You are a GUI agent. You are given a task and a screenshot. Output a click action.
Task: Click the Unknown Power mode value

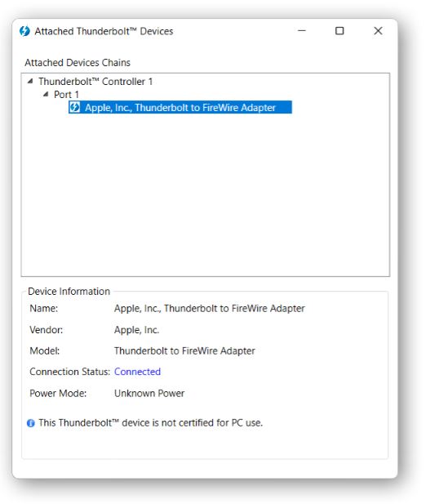149,394
